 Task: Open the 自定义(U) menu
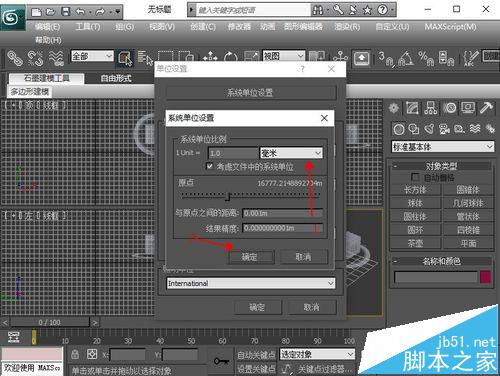point(392,27)
